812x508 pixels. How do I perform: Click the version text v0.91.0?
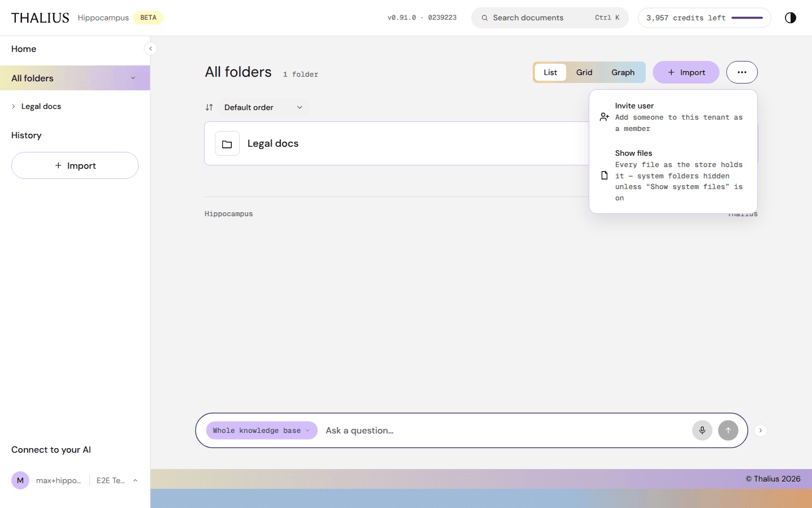click(422, 17)
